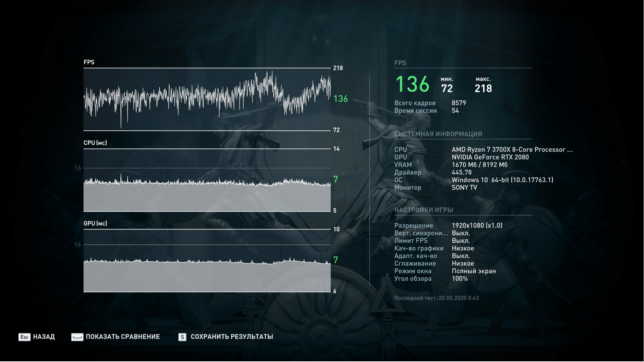This screenshot has height=362, width=644.
Task: Select the НАСТРОЙКИ ИГРЫ heading
Action: click(x=424, y=210)
